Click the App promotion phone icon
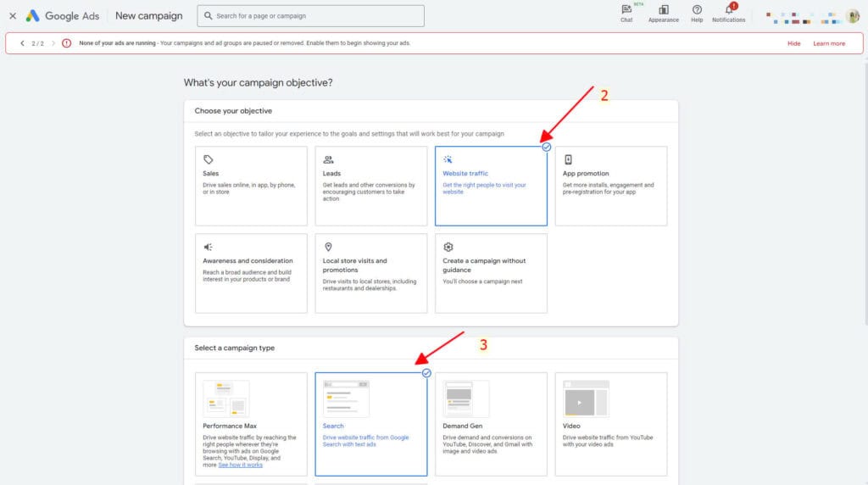This screenshot has height=485, width=868. 568,159
